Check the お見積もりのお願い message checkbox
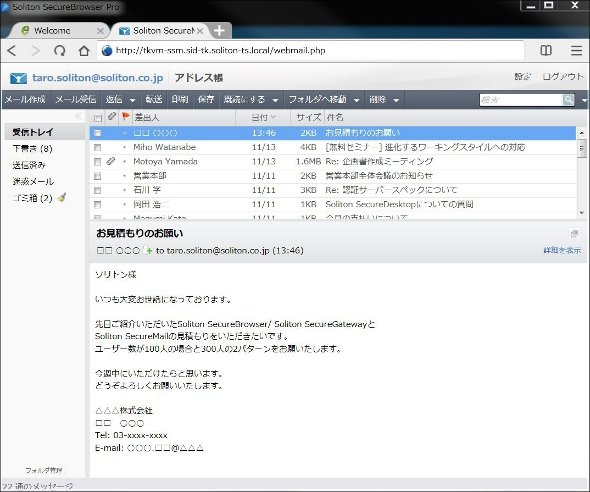The image size is (590, 492). (x=97, y=133)
